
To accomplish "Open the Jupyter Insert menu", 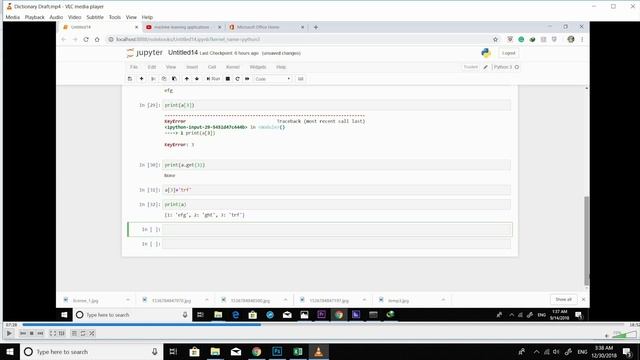I will click(x=192, y=67).
